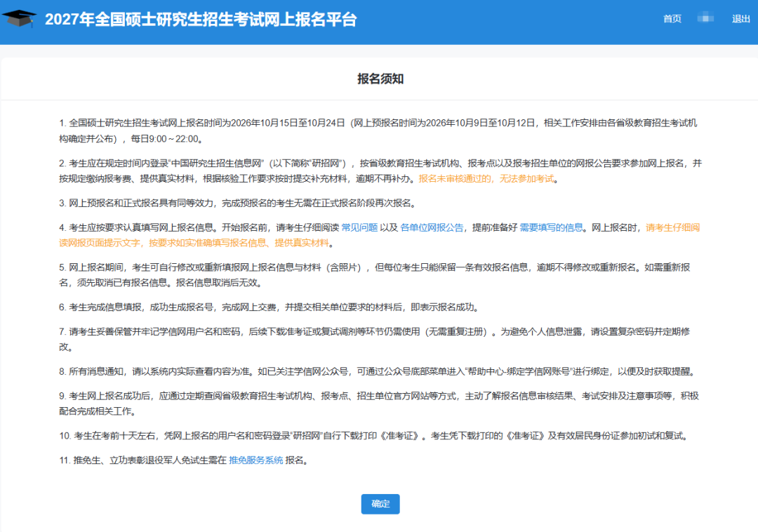Open the 首页 home link
Image resolution: width=758 pixels, height=532 pixels.
coord(672,19)
